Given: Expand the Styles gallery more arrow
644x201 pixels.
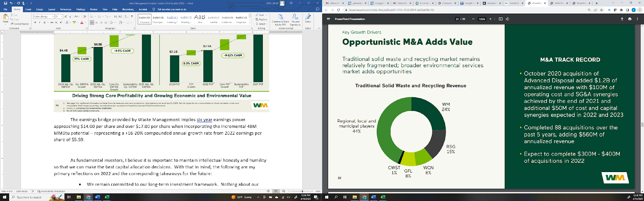Looking at the screenshot, I should [x=250, y=23].
